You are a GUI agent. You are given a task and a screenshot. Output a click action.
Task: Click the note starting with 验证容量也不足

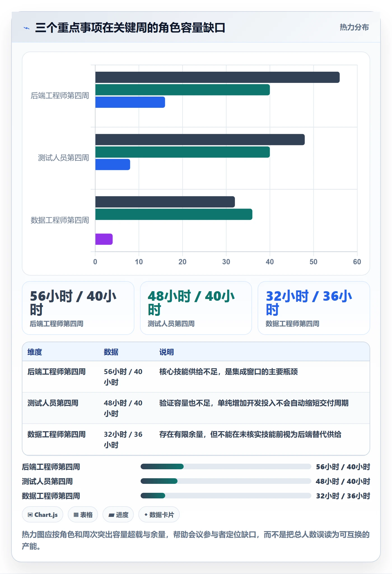[x=254, y=403]
